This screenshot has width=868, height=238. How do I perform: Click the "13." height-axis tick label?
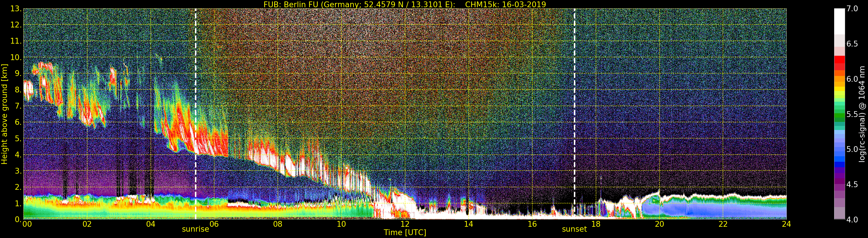pyautogui.click(x=16, y=9)
